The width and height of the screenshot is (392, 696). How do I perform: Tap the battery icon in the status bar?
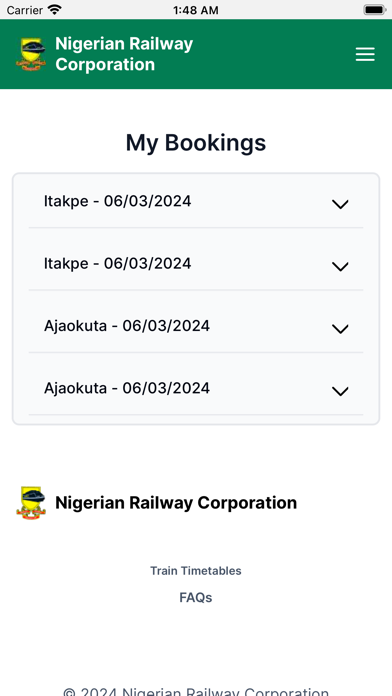pyautogui.click(x=374, y=10)
